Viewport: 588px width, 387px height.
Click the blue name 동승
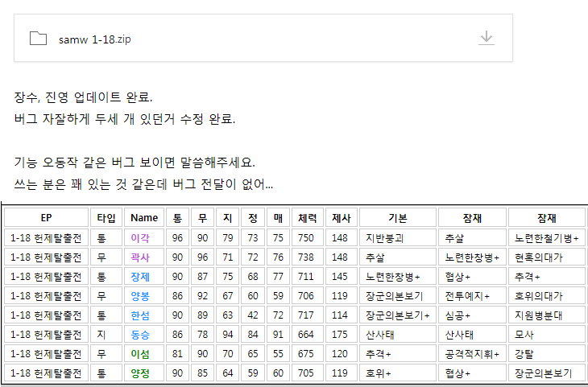coord(140,335)
